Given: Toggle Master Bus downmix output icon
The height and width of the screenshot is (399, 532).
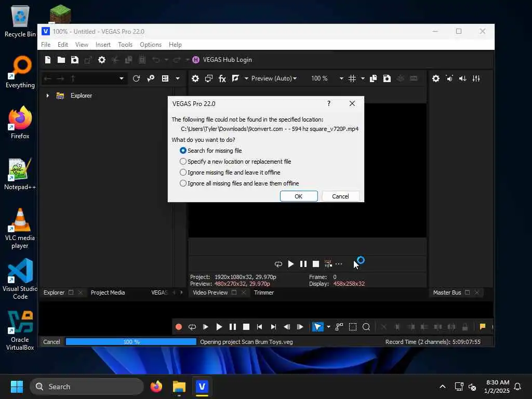Looking at the screenshot, I should coord(449,79).
